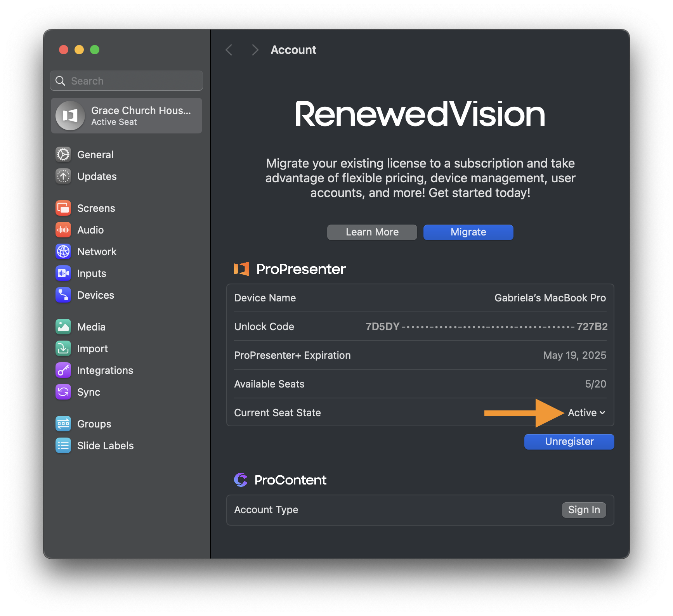The width and height of the screenshot is (673, 616).
Task: Click the Active Seat status text
Action: [x=114, y=122]
